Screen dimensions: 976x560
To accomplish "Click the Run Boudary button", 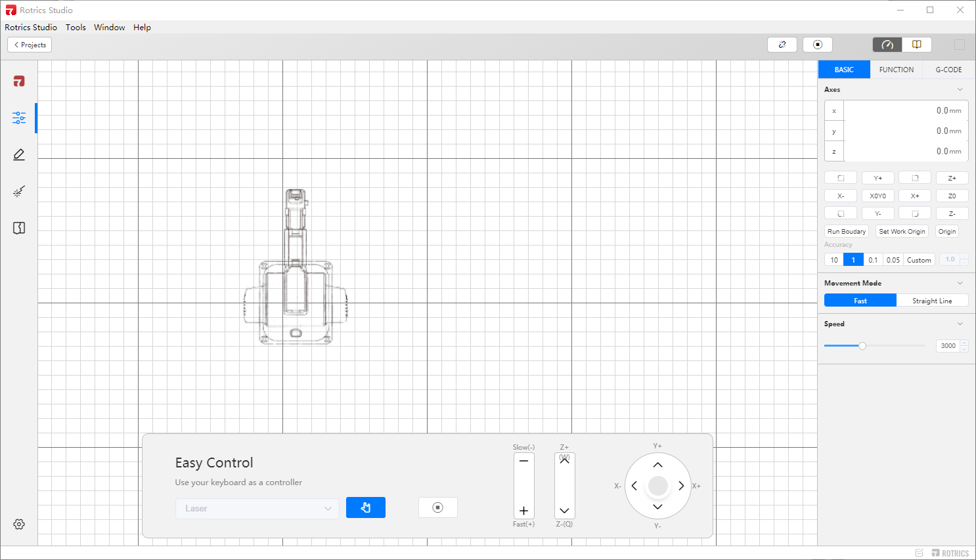I will coord(847,231).
